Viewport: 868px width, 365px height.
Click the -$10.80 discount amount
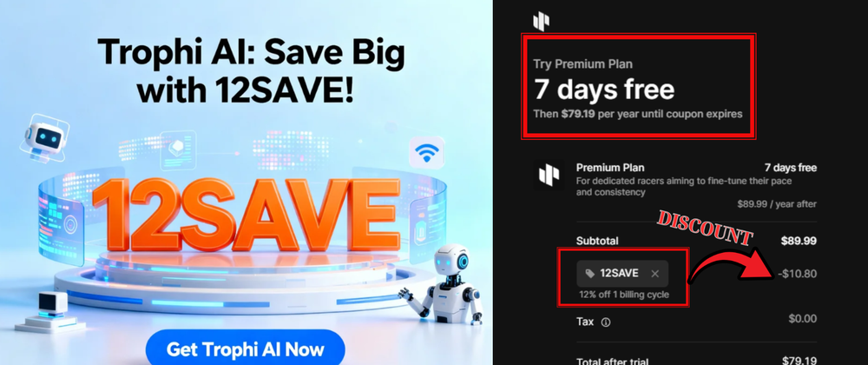[796, 274]
